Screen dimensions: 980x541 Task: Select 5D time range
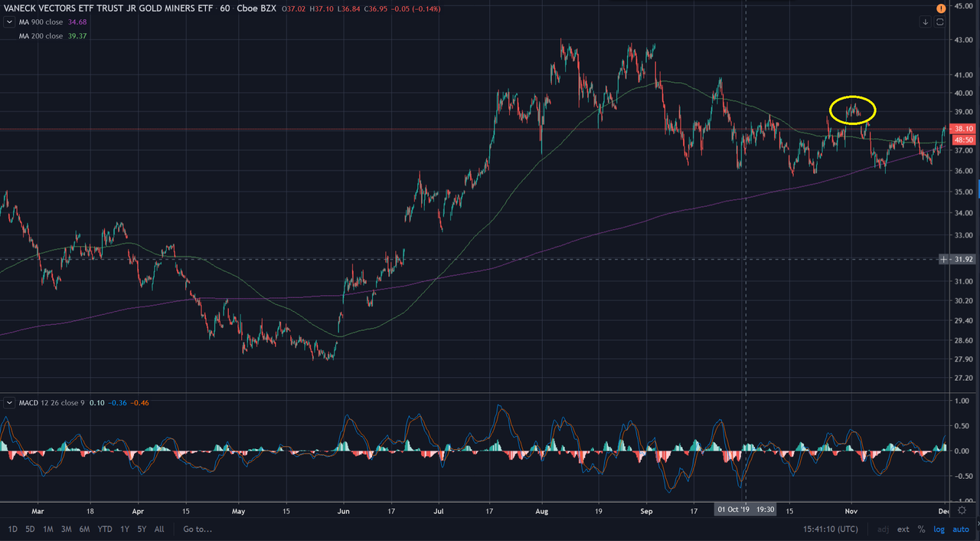[x=30, y=529]
